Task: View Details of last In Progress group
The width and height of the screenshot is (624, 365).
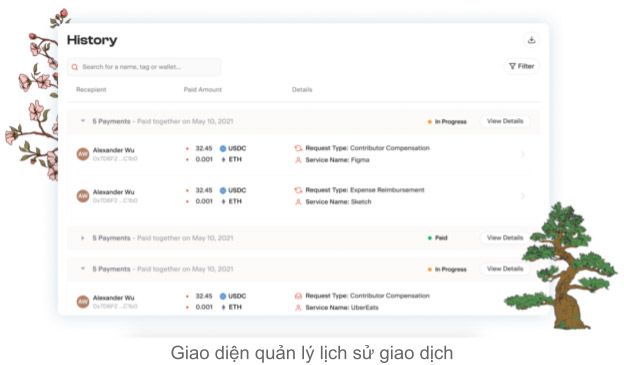Action: (505, 269)
